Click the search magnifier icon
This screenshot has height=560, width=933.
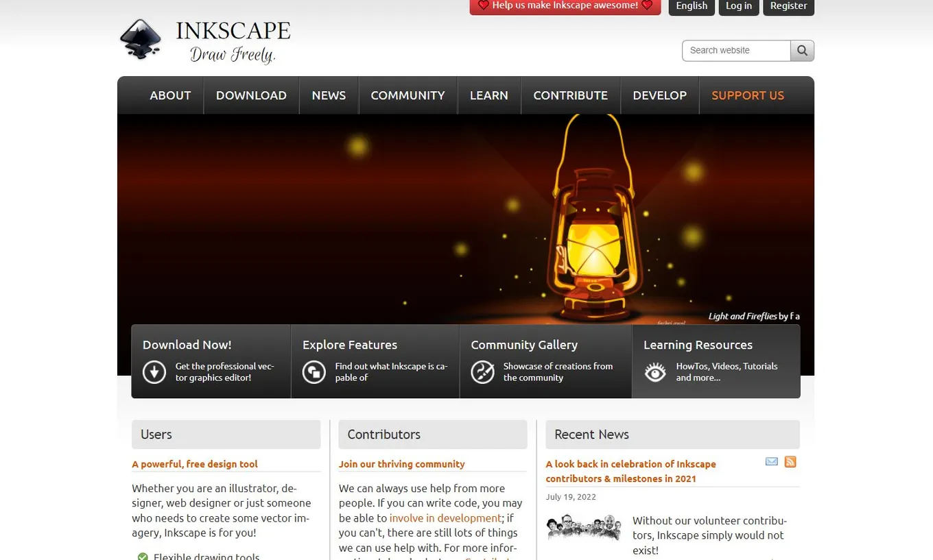click(801, 50)
